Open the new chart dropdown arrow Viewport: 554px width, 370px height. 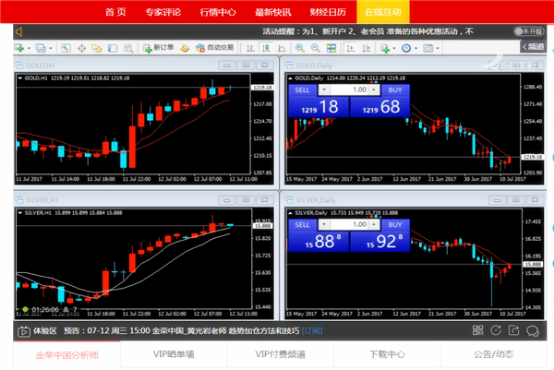tap(29, 48)
